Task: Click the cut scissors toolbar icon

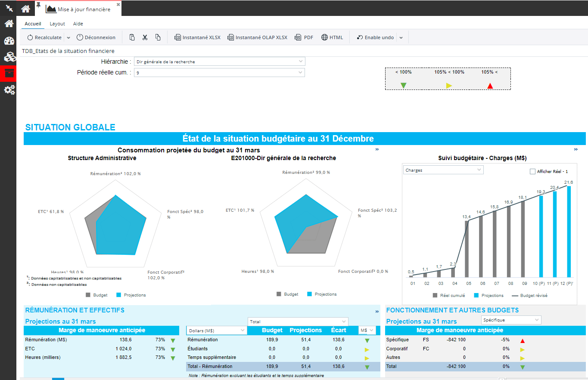Action: pos(145,37)
